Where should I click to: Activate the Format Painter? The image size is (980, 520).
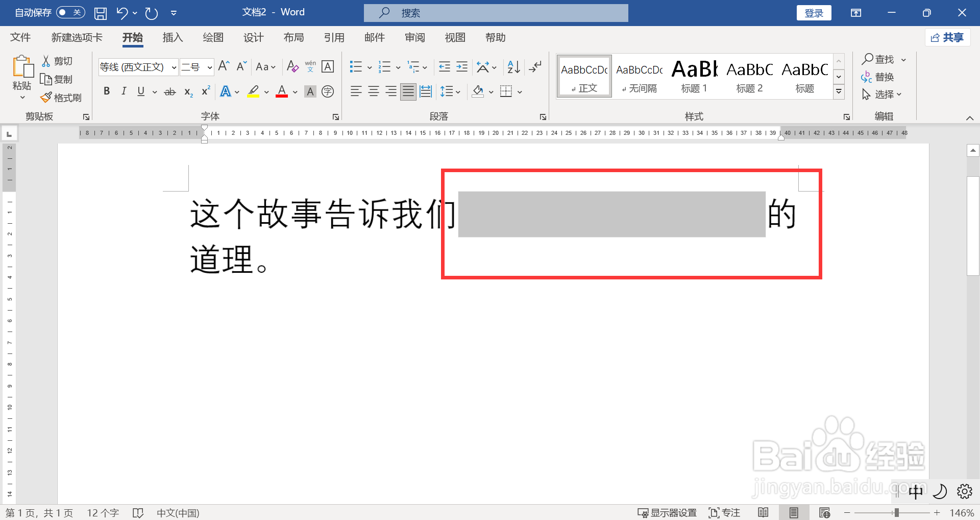point(61,97)
